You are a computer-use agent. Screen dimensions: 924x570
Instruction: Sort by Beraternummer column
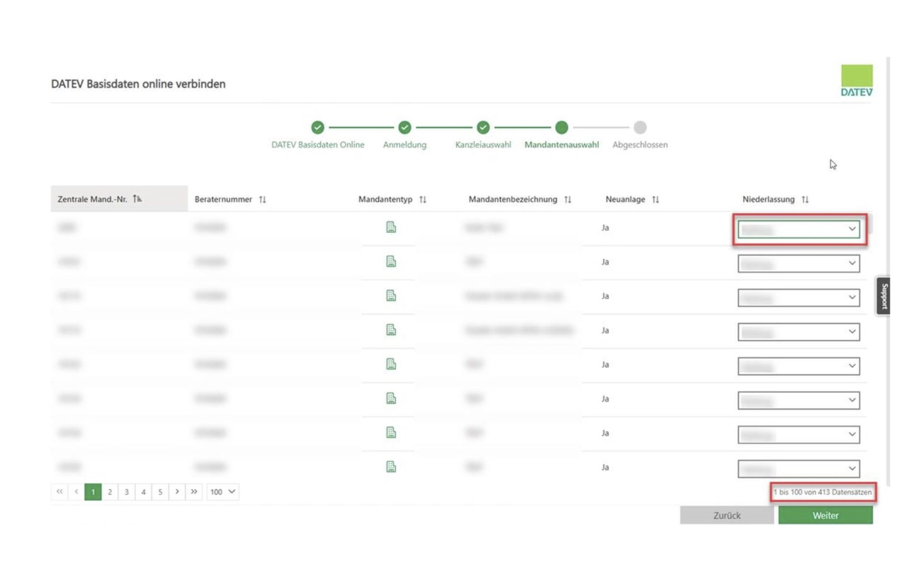[x=263, y=199]
